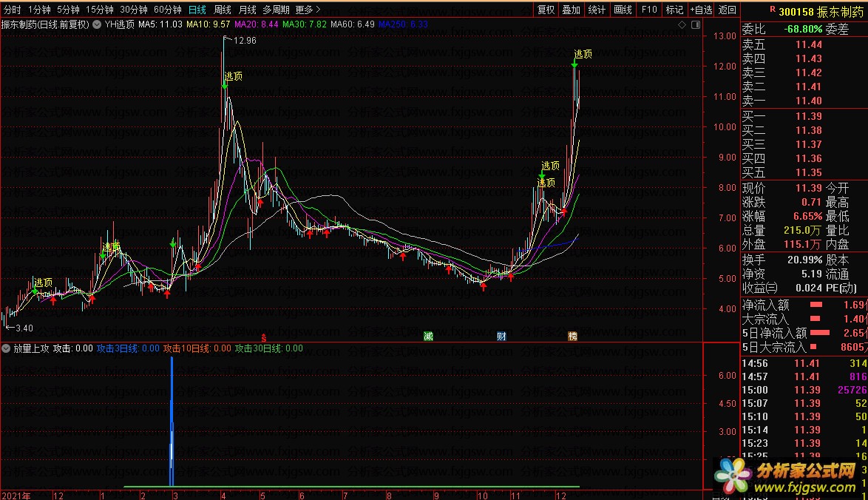Click the 卖一 price 11.40
Screen dimensions: 868x500
(809, 101)
